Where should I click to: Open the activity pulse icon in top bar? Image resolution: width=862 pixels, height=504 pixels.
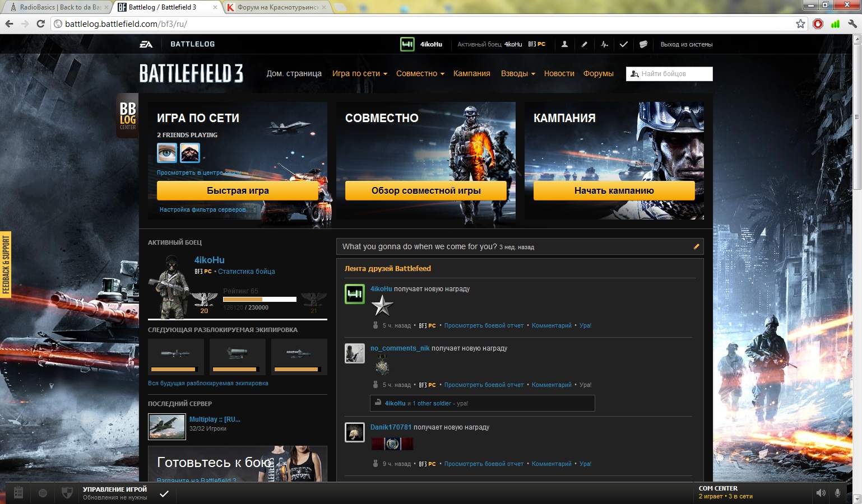pos(604,44)
